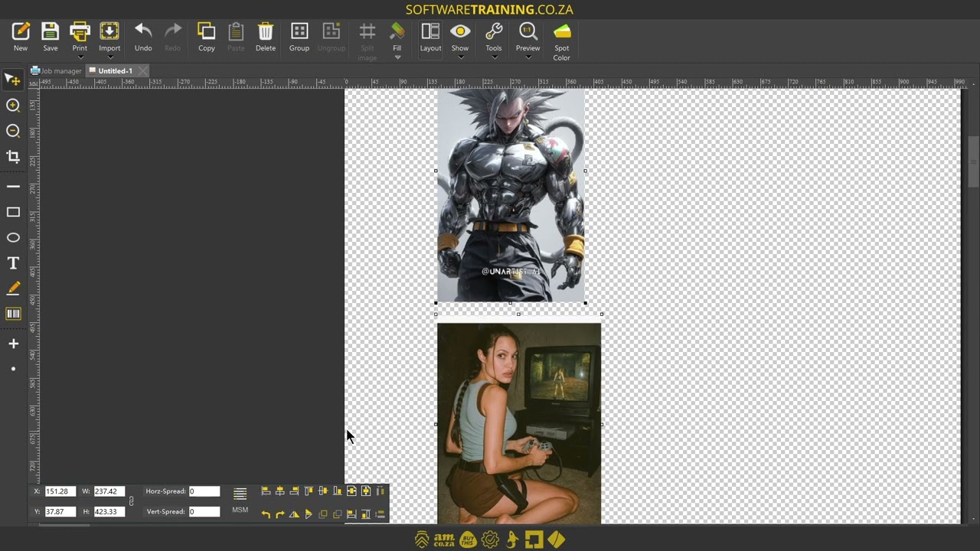
Task: Delete the selected object
Action: pos(266,37)
